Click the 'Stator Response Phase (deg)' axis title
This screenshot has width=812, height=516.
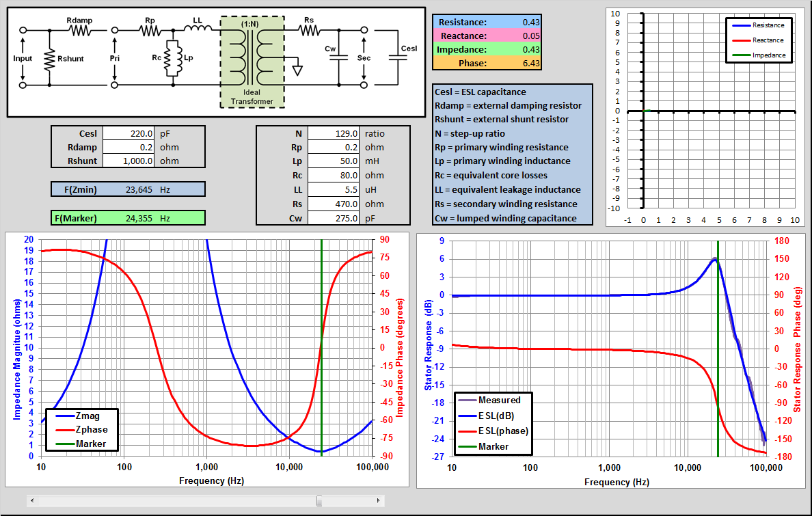click(x=798, y=349)
